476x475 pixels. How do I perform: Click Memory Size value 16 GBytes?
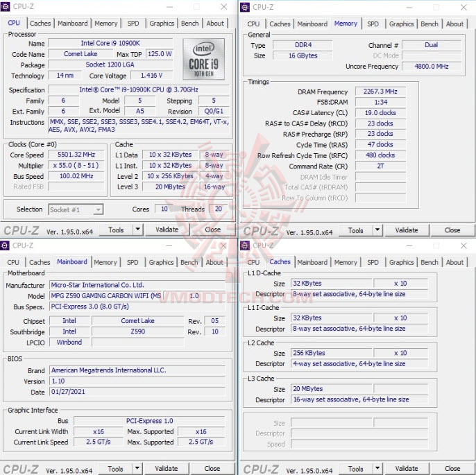tap(303, 55)
